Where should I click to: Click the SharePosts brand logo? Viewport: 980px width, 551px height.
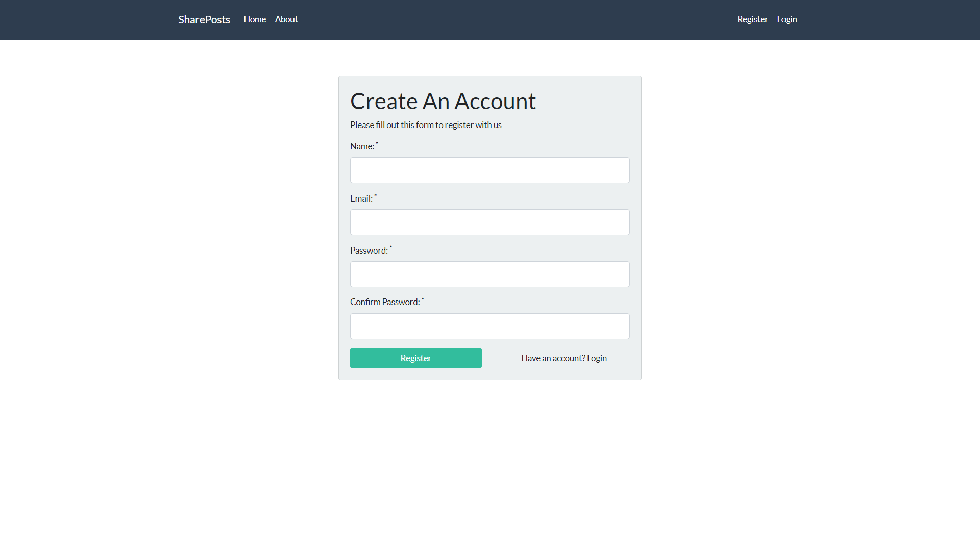[x=204, y=19]
